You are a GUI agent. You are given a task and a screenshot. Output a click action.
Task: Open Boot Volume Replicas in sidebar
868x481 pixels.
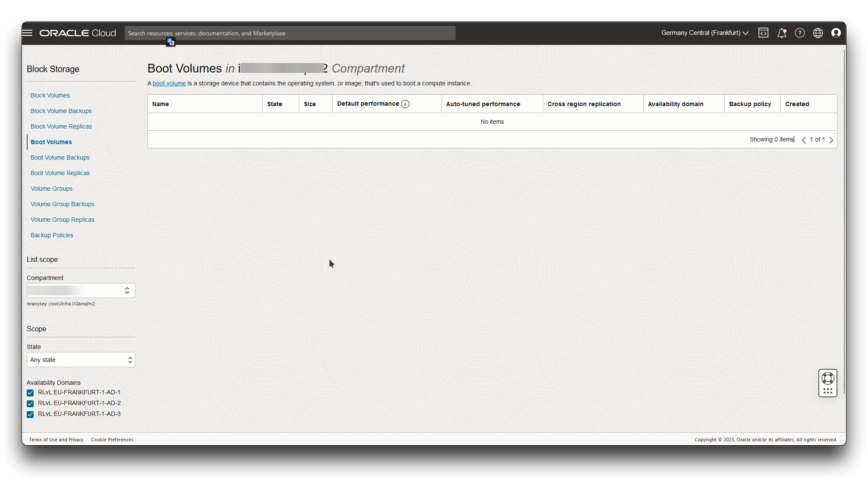[x=60, y=173]
